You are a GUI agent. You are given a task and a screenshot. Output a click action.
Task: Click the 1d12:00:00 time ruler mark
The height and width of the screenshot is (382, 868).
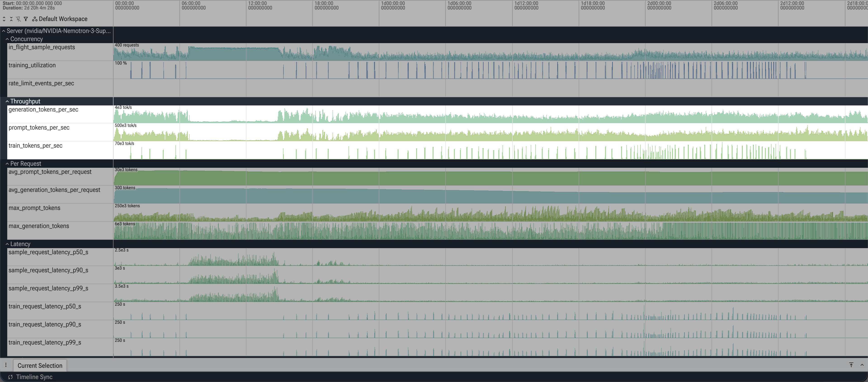pos(526,5)
